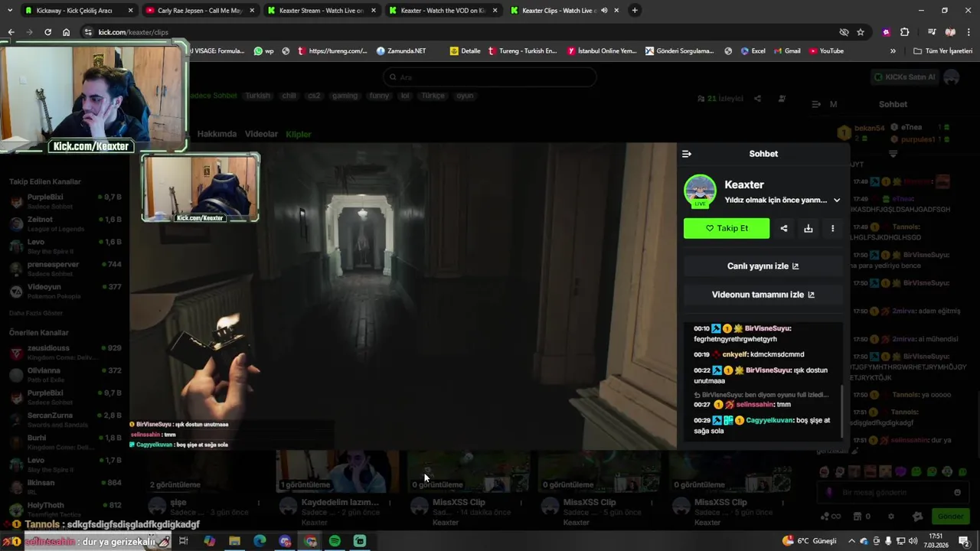
Task: Click the browser back arrow
Action: pos(11,32)
